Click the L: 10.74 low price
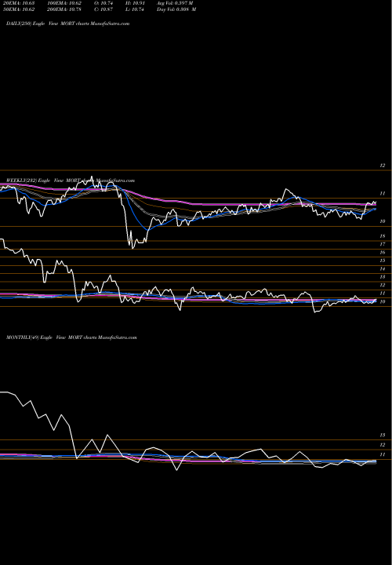This screenshot has width=392, height=565. pos(135,9)
